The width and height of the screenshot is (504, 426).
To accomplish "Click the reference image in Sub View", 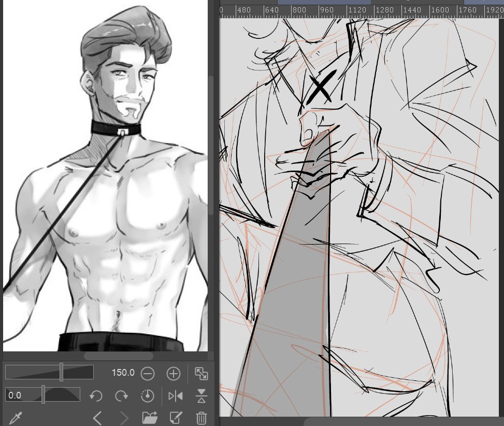I will [106, 176].
